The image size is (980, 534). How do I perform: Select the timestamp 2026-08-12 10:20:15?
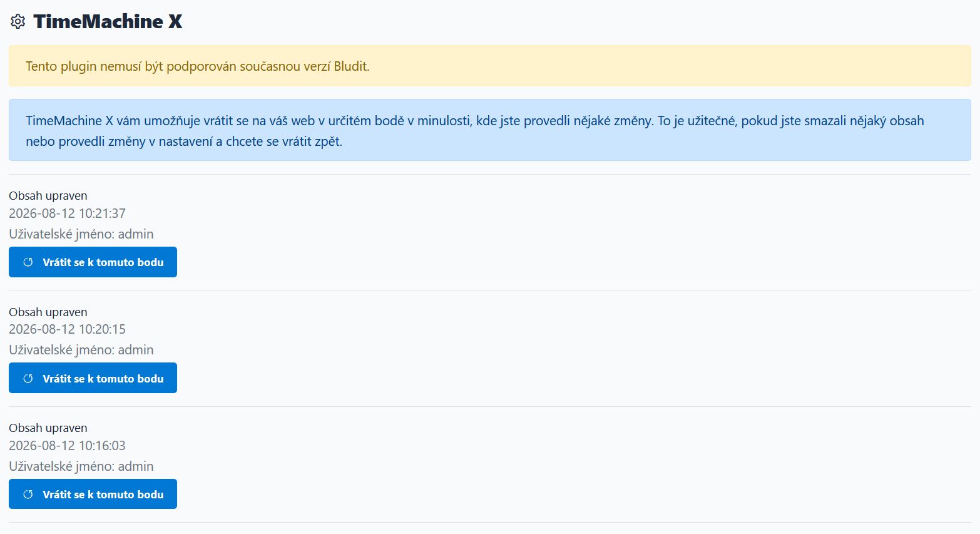67,329
